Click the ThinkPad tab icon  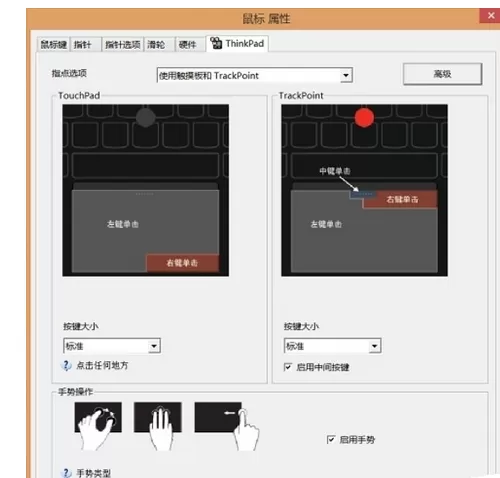pos(216,43)
